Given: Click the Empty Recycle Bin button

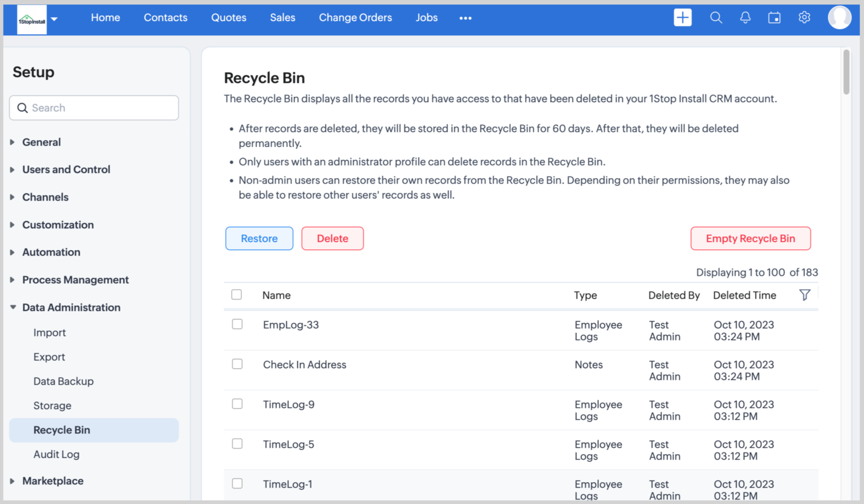Looking at the screenshot, I should point(750,238).
